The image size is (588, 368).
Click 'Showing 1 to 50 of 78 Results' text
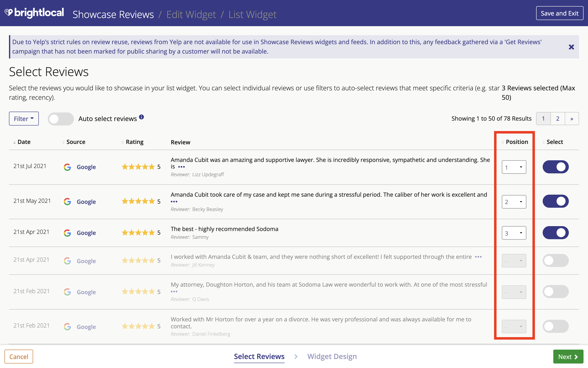(x=491, y=119)
